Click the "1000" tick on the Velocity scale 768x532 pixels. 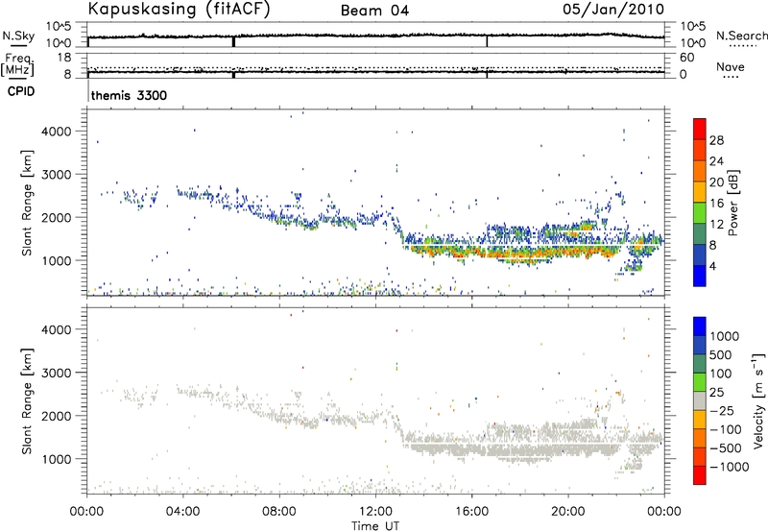724,336
